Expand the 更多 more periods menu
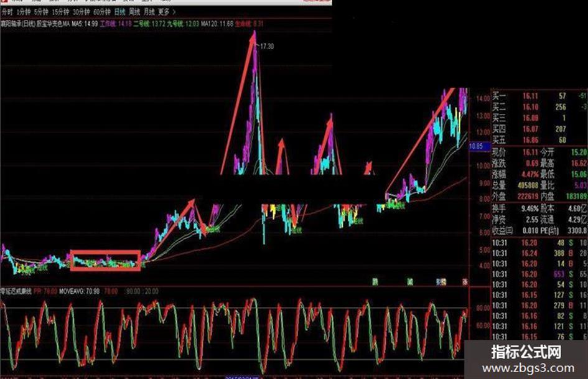 167,12
